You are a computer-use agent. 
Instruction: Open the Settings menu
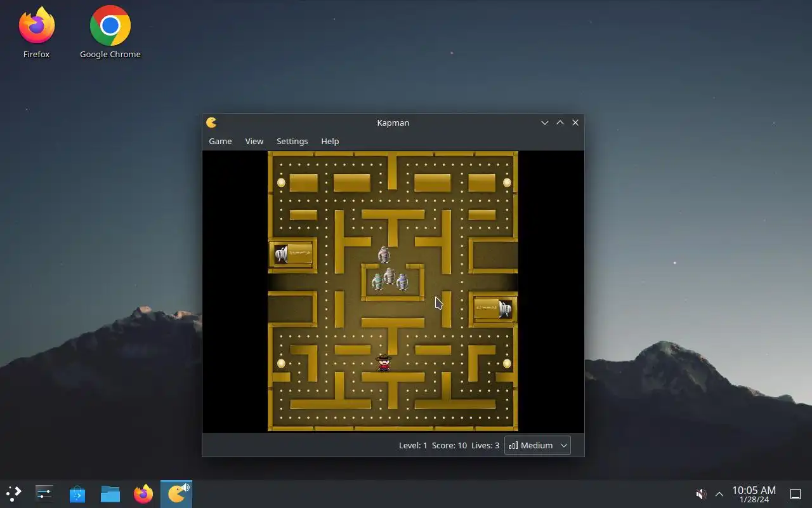pos(292,141)
